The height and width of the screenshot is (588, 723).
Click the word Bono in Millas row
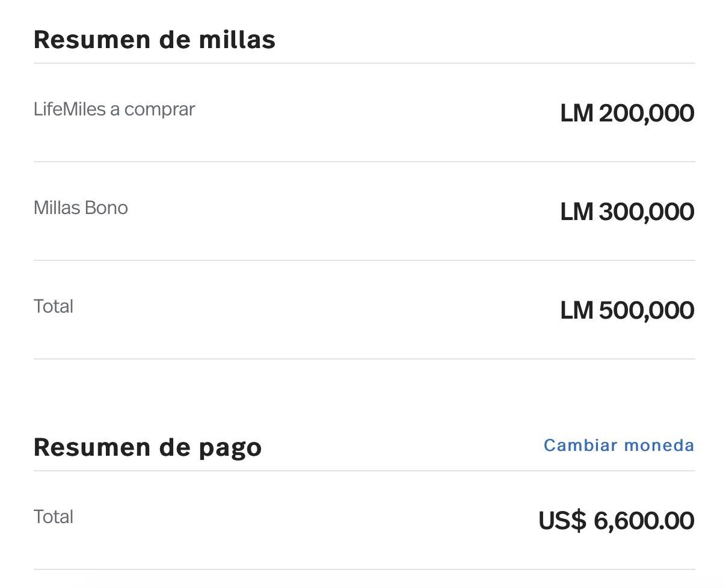click(106, 208)
